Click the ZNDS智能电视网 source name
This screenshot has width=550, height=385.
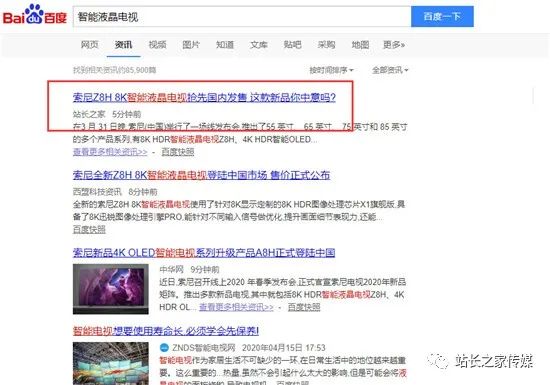pyautogui.click(x=203, y=347)
